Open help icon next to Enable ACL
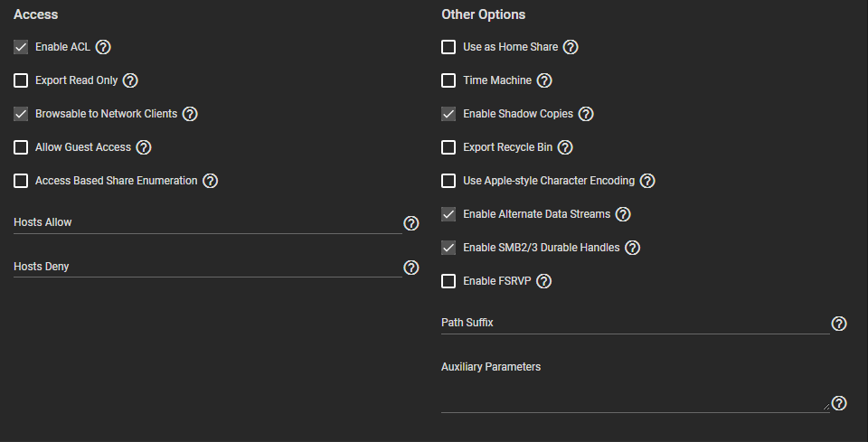Viewport: 868px width, 442px height. pos(103,47)
